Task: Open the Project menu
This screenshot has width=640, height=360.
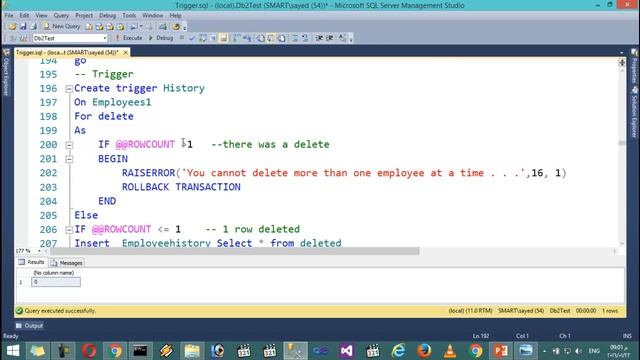Action: click(x=84, y=16)
